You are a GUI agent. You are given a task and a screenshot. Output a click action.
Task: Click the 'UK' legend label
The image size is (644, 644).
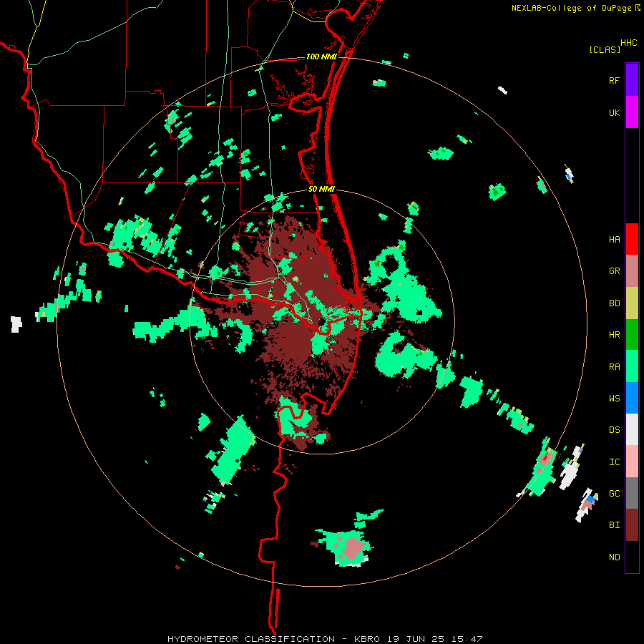pos(614,112)
